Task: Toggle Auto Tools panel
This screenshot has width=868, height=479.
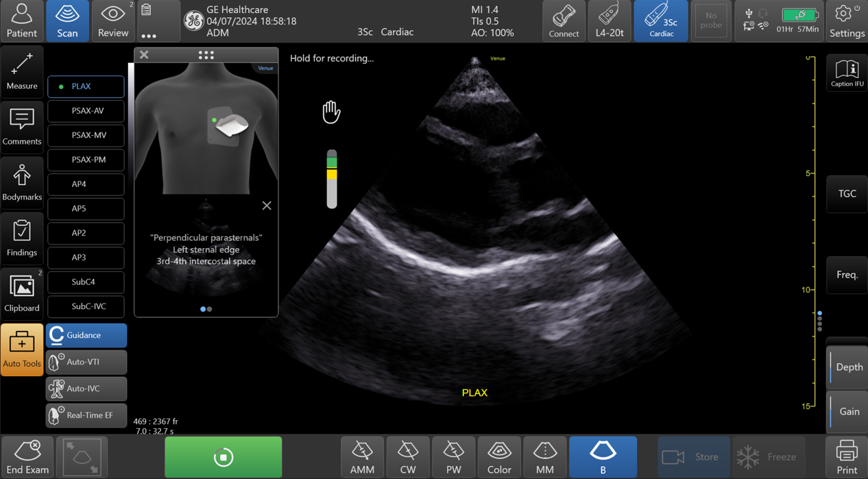Action: [x=22, y=349]
